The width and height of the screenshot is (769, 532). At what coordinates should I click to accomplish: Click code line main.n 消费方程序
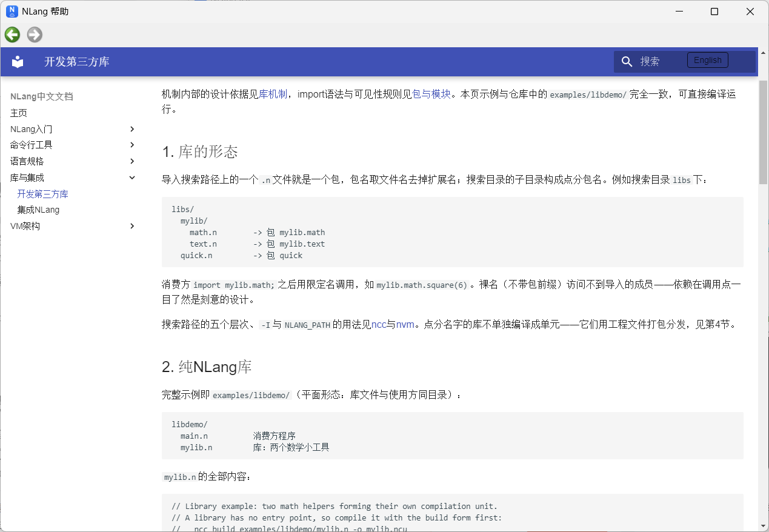238,436
